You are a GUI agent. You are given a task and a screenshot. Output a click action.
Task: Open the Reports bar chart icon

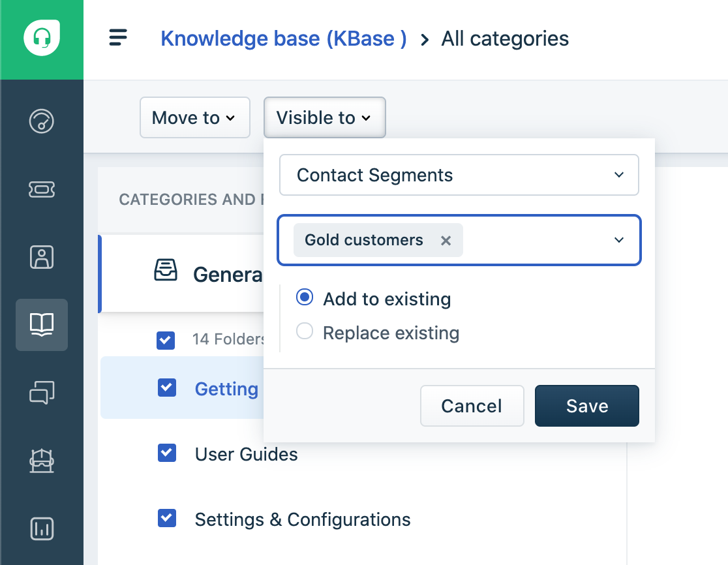[42, 528]
